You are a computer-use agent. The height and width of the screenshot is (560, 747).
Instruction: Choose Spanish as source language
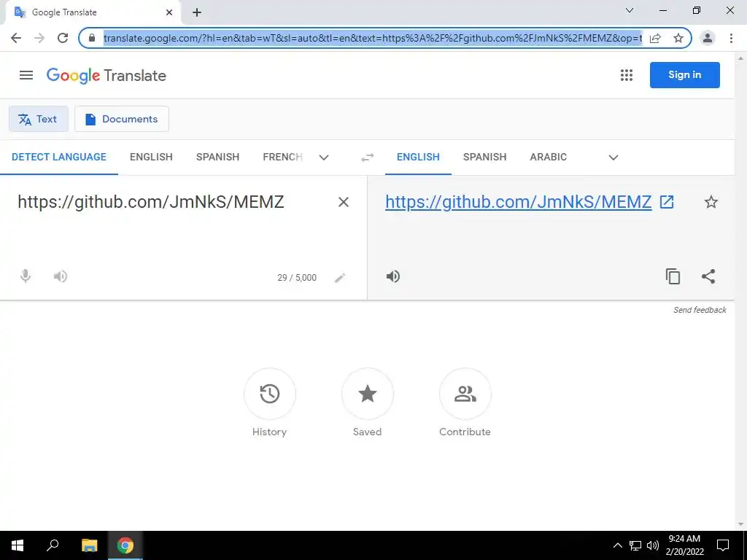pyautogui.click(x=217, y=157)
